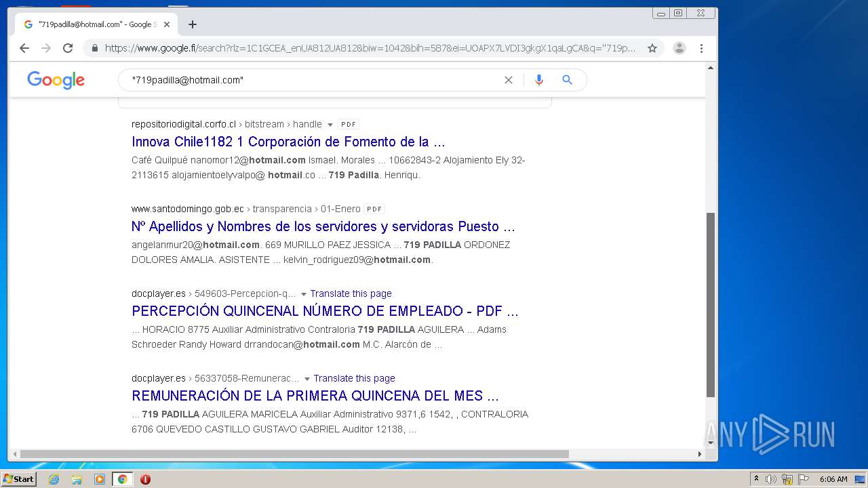This screenshot has height=488, width=868.
Task: Close the "719padilla@hotmail.com" tab
Action: (x=167, y=24)
